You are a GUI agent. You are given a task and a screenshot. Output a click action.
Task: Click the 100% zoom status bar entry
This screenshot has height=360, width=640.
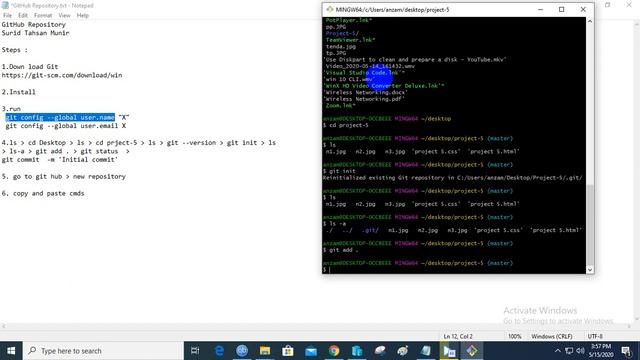point(515,336)
